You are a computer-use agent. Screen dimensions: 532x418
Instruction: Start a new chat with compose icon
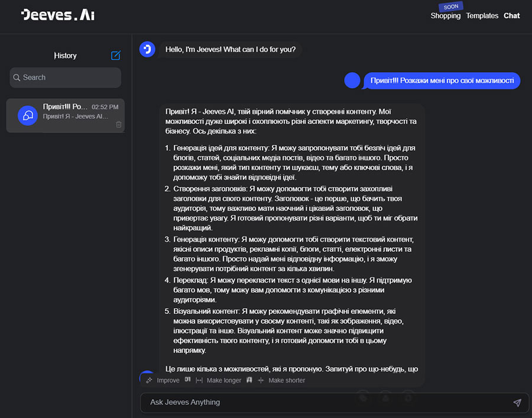[116, 56]
